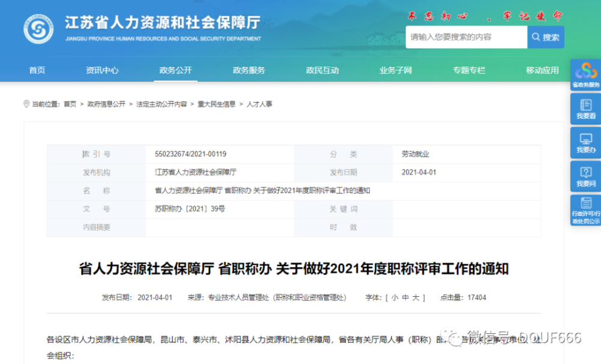601x364 pixels.
Task: Open 法定主动公开内容 breadcrumb link
Action: pyautogui.click(x=161, y=104)
